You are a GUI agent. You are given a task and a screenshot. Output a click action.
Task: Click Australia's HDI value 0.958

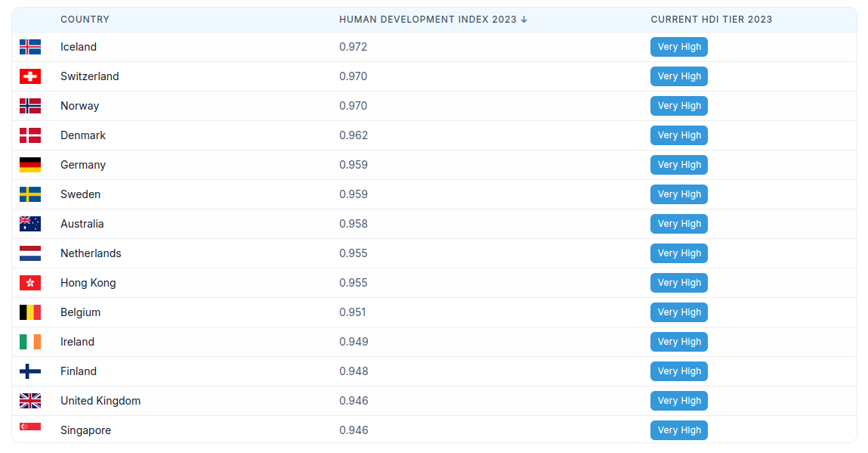(x=354, y=223)
